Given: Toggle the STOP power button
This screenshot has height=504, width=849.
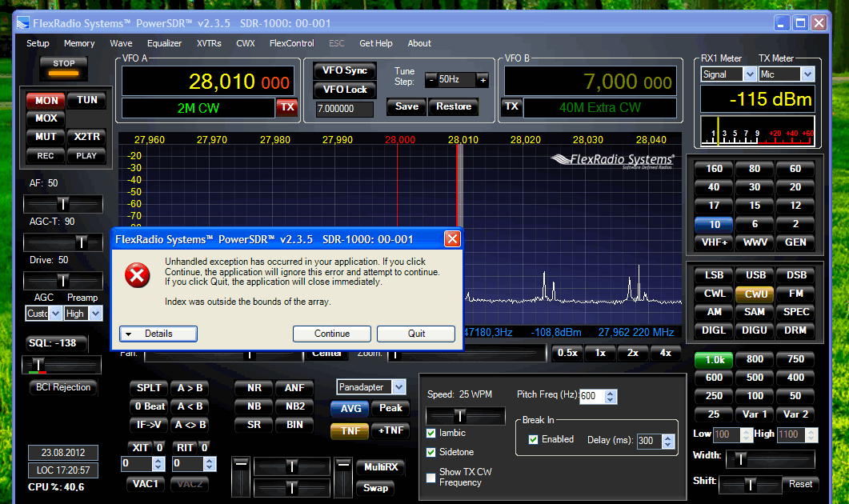Looking at the screenshot, I should tap(64, 67).
